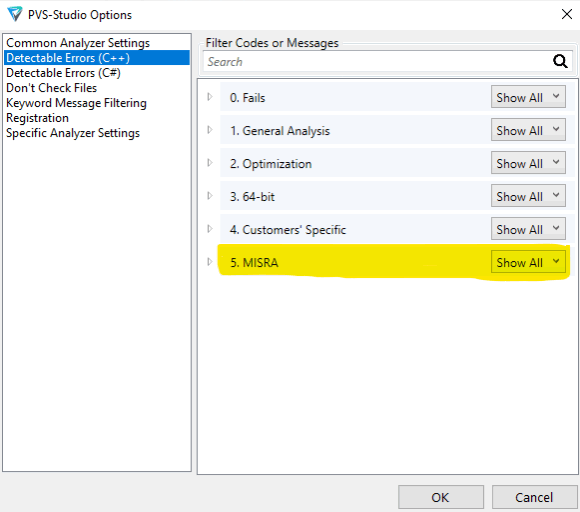Expand the 4. Customers' Specific group
The height and width of the screenshot is (512, 580).
click(x=210, y=229)
